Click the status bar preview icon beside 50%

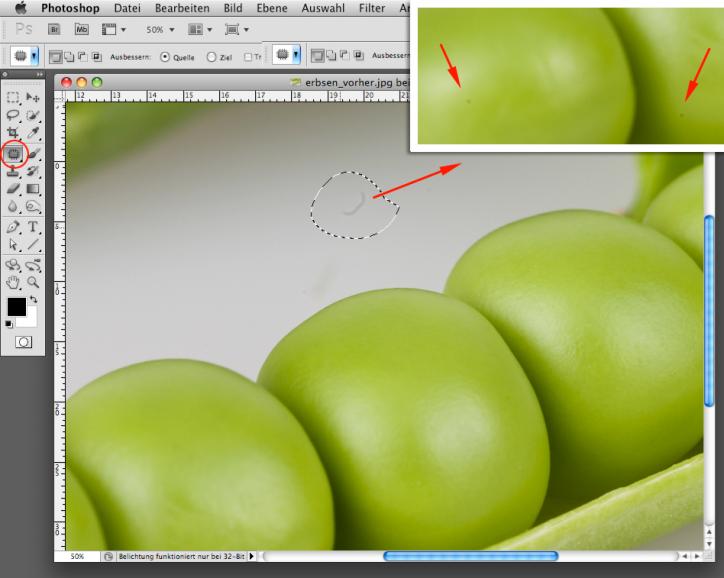[108, 556]
